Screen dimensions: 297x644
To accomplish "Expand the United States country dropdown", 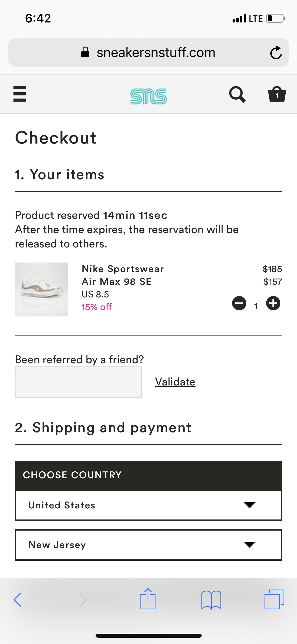I will 148,505.
